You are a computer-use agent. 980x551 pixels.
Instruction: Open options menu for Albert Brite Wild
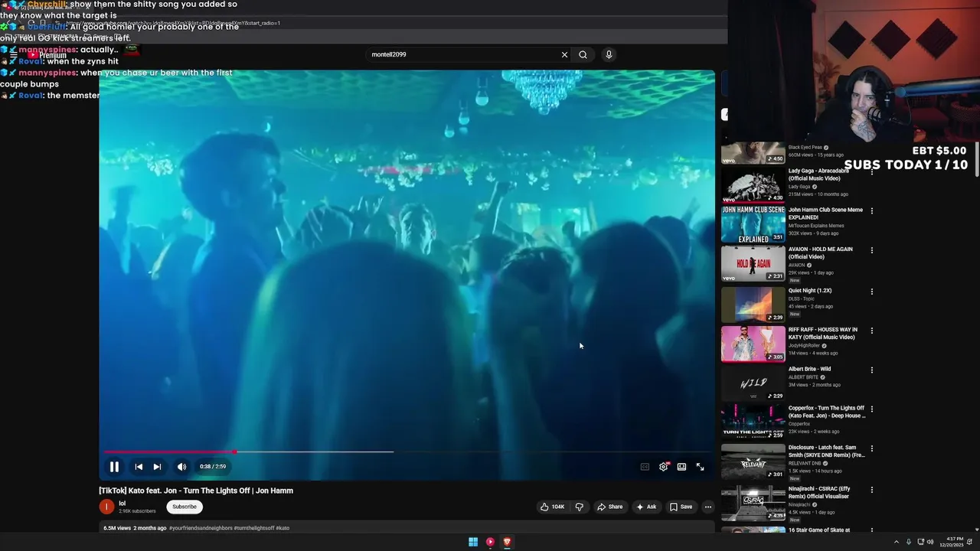(871, 370)
